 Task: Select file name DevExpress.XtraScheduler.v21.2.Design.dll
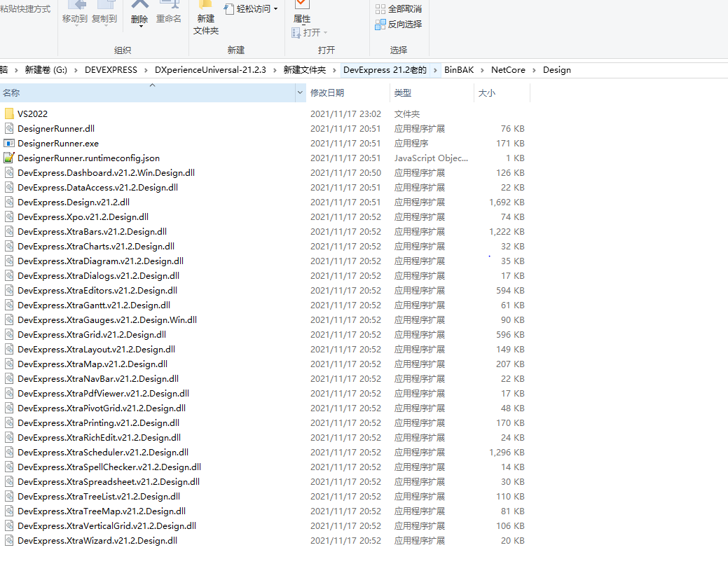point(103,453)
